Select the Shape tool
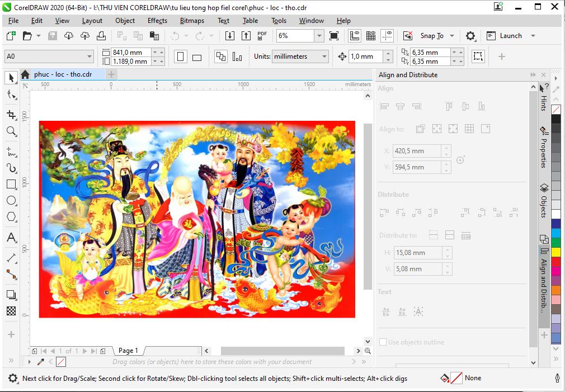 [10, 95]
